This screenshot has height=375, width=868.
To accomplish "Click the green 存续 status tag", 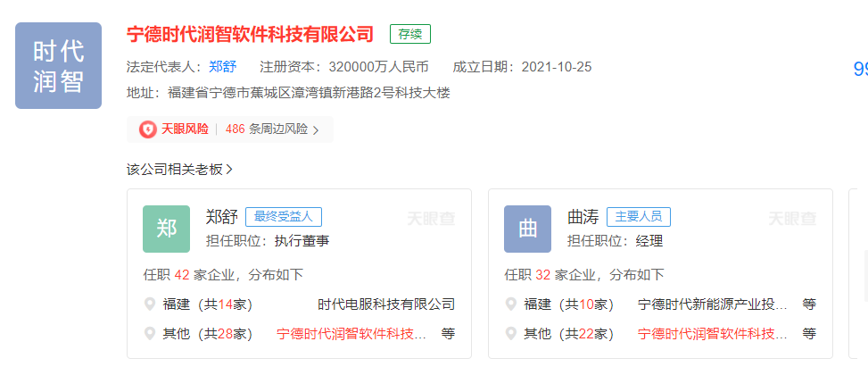I will [x=410, y=34].
